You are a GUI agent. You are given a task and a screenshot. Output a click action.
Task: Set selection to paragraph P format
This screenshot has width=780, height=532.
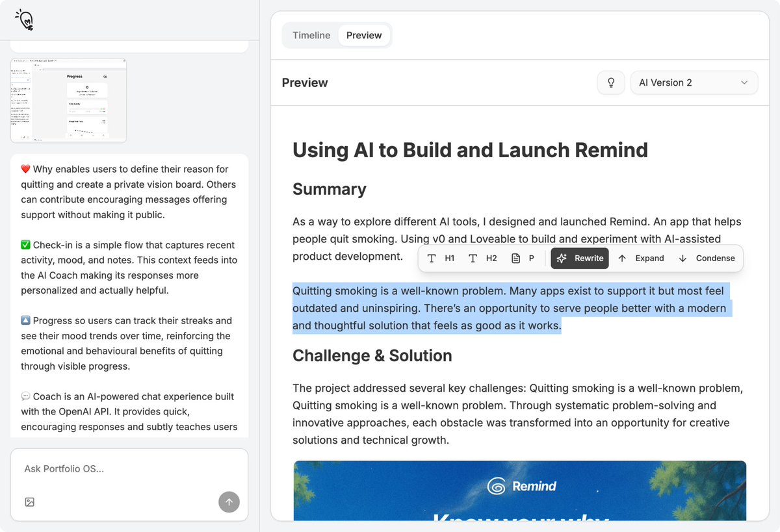pos(523,258)
